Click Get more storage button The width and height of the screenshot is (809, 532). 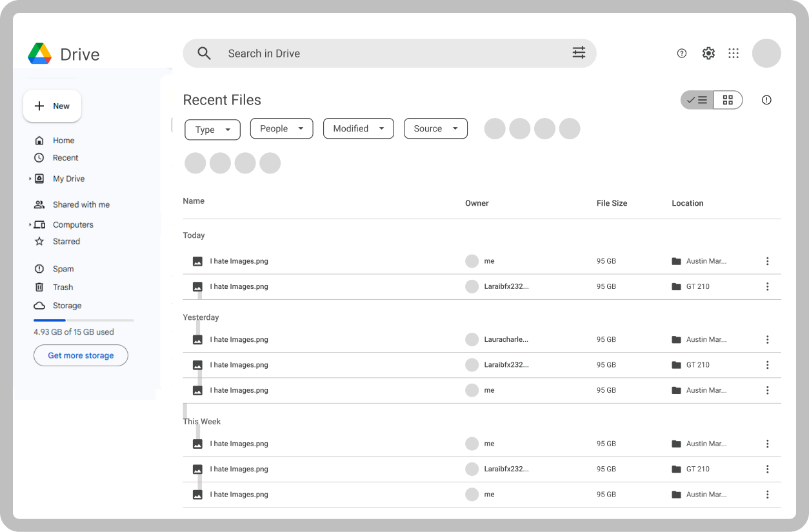(x=81, y=355)
